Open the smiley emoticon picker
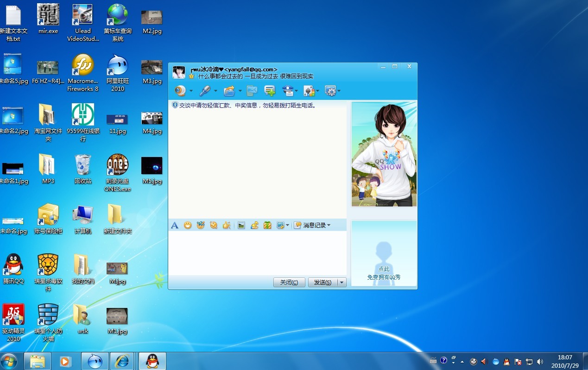588x370 pixels. (x=188, y=226)
